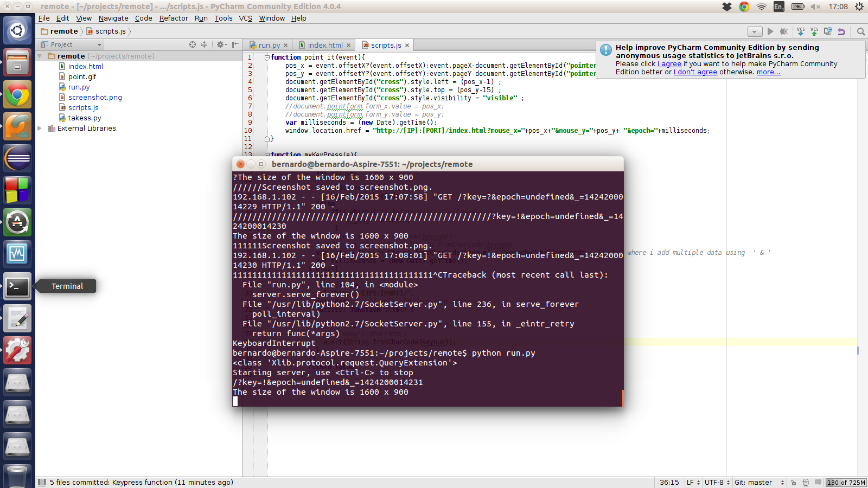
Task: Open system settings wrench launcher icon
Action: (17, 350)
